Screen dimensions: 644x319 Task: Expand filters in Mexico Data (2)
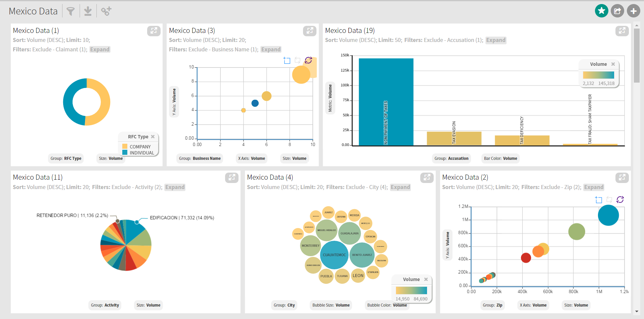point(594,187)
